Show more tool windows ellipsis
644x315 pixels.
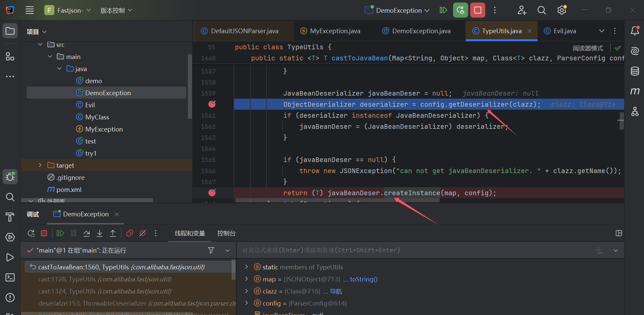click(10, 76)
